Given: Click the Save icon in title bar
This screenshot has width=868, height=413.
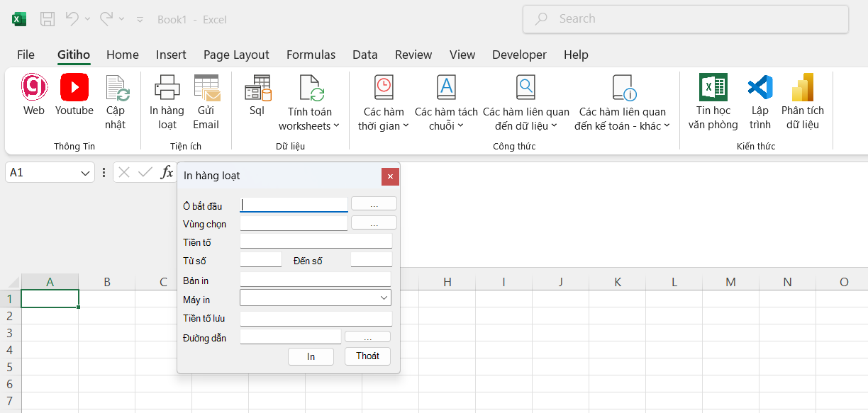Looking at the screenshot, I should [x=48, y=19].
